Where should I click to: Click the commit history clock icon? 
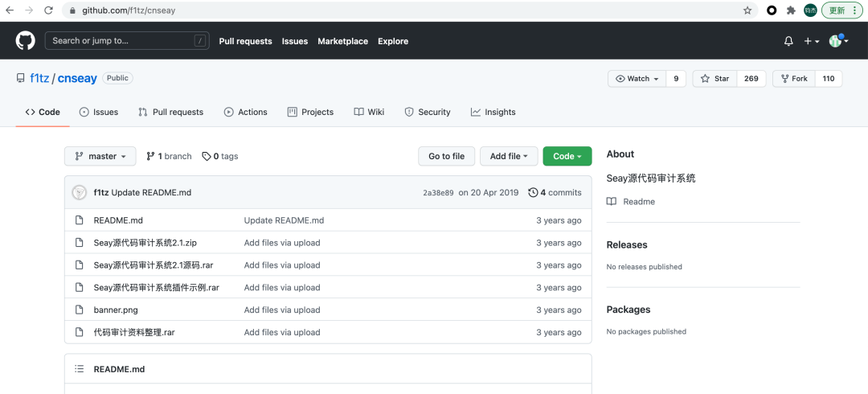(533, 192)
